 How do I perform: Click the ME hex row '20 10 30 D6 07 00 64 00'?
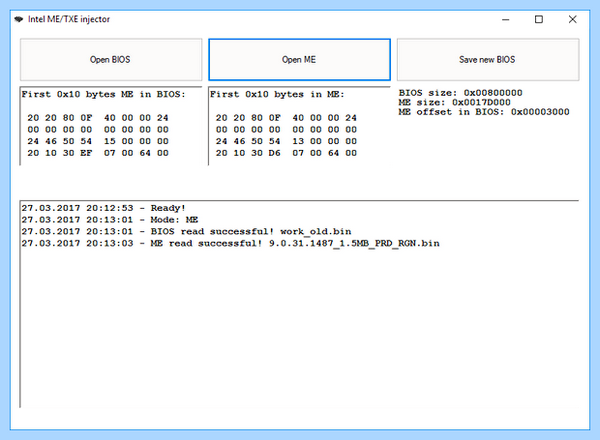tap(286, 153)
